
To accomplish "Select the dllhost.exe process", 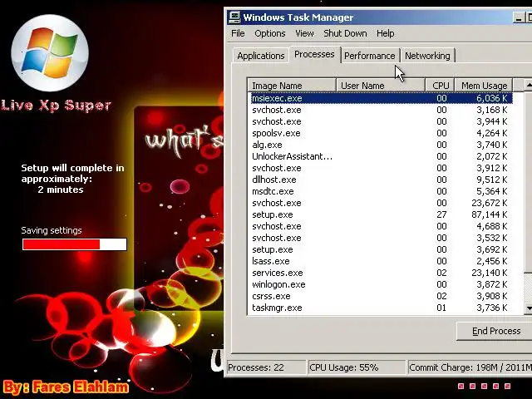I will (x=382, y=180).
